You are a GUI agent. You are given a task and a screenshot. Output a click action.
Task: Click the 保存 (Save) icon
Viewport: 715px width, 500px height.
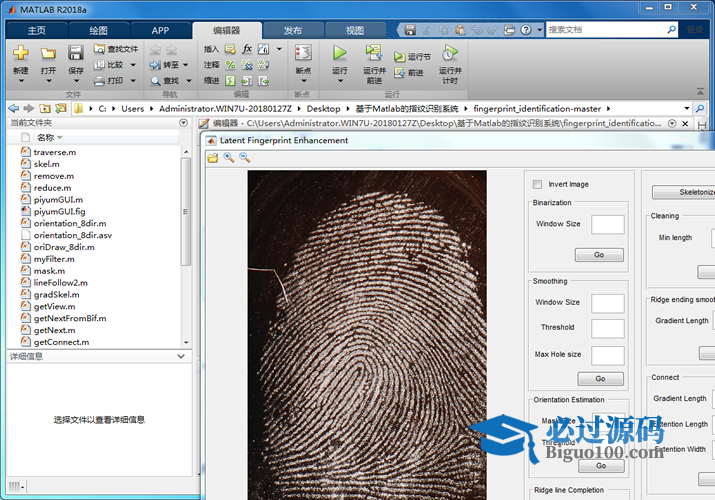coord(75,53)
